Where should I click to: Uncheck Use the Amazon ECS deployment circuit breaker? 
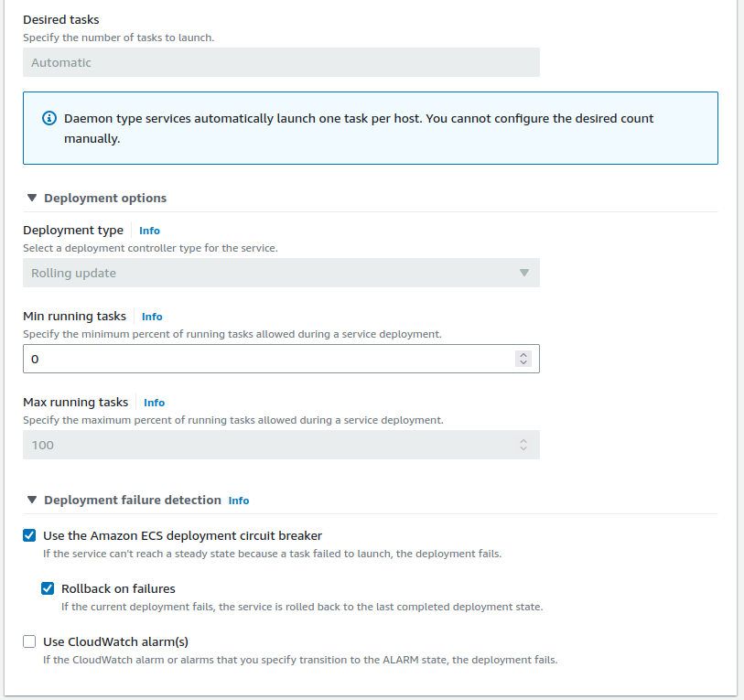[x=29, y=535]
